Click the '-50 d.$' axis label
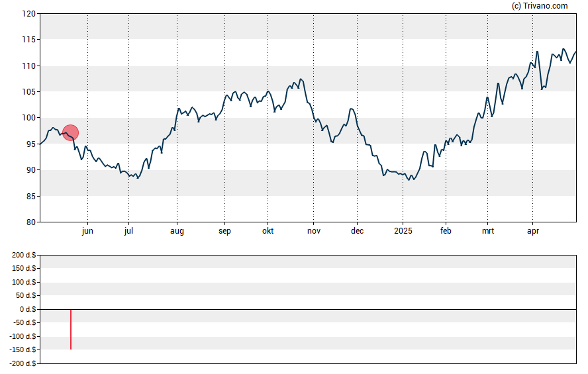Screen dimensions: 588x374 pos(24,323)
